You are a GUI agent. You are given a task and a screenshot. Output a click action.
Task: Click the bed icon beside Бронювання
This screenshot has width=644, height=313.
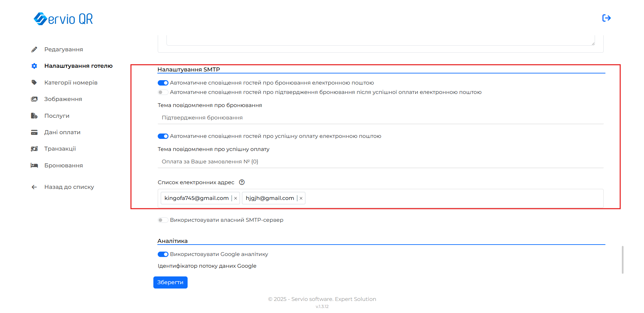pyautogui.click(x=34, y=165)
